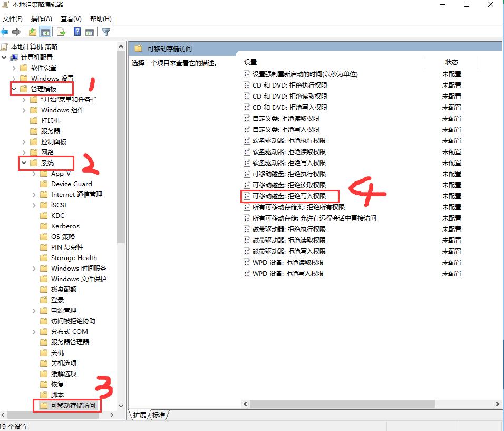Open the 查看(V) menu
Viewport: 504px width, 431px height.
pyautogui.click(x=71, y=19)
